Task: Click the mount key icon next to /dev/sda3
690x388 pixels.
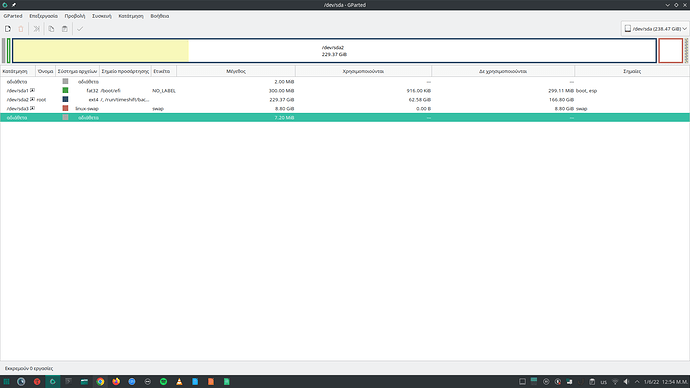Action: [32, 108]
